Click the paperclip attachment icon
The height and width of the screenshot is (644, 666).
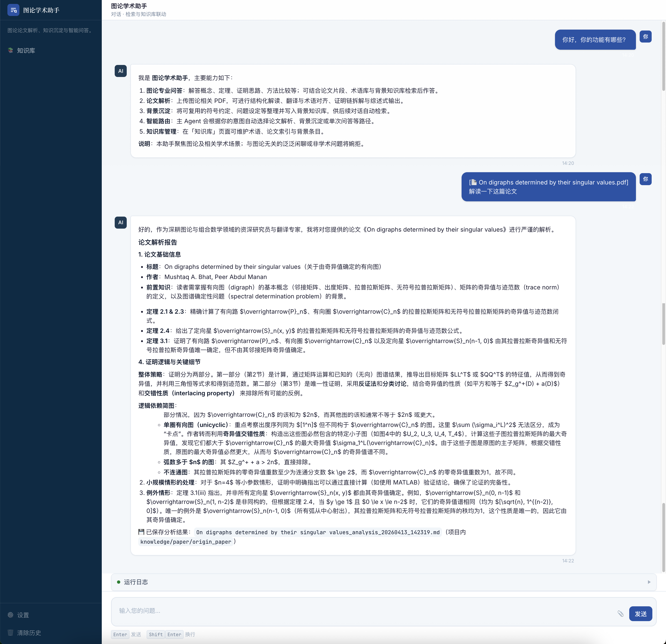pos(620,613)
